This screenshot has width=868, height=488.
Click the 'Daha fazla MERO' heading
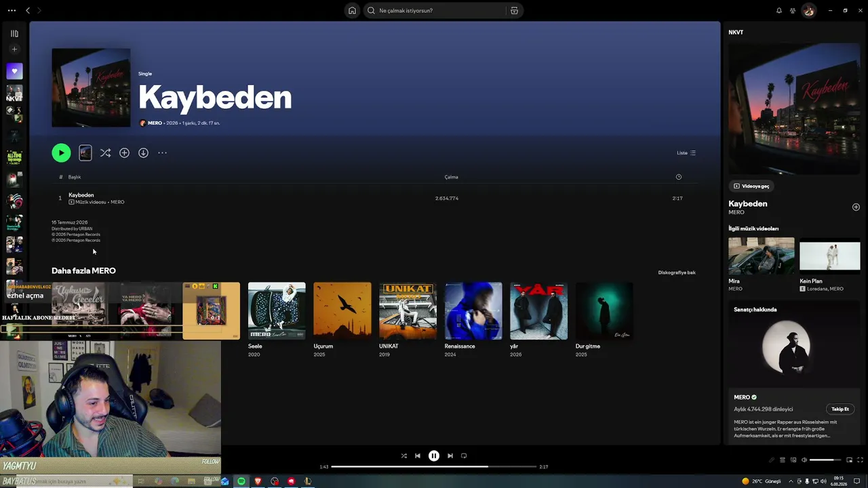[x=83, y=270]
